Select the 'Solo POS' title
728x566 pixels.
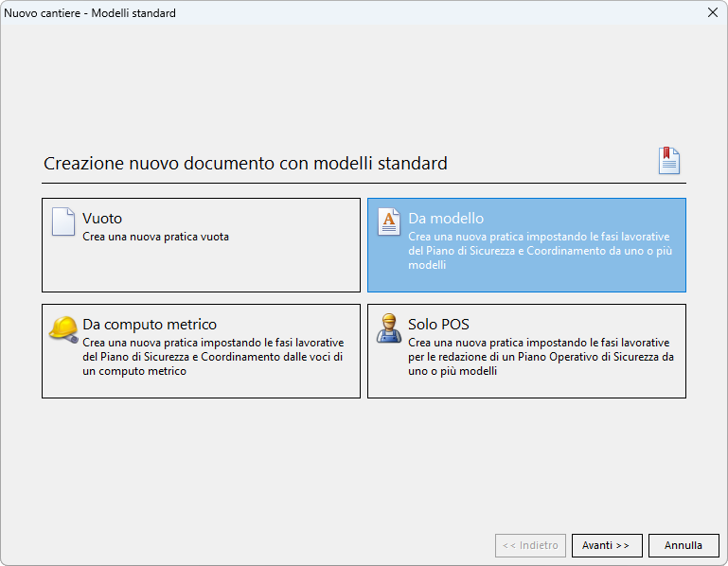(x=438, y=325)
